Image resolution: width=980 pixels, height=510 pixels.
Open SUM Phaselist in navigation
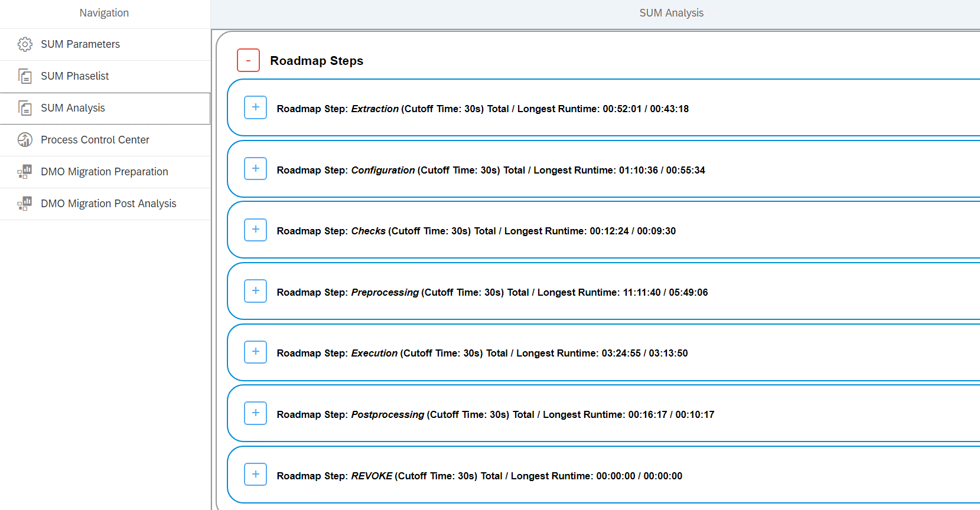coord(105,76)
